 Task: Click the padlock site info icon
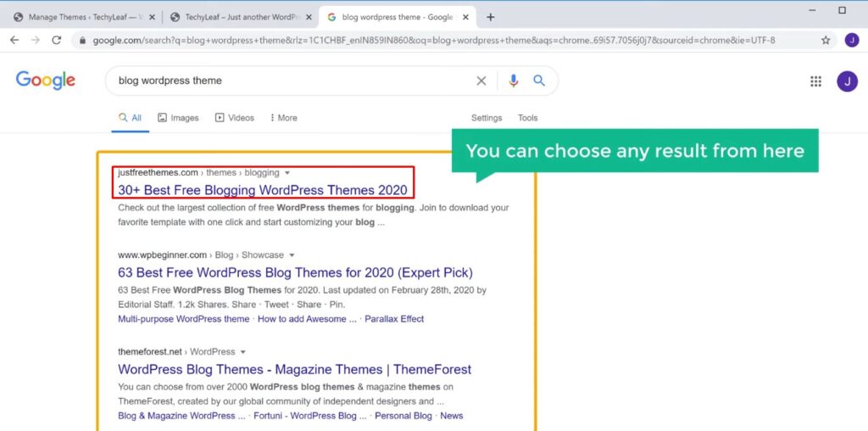point(83,41)
